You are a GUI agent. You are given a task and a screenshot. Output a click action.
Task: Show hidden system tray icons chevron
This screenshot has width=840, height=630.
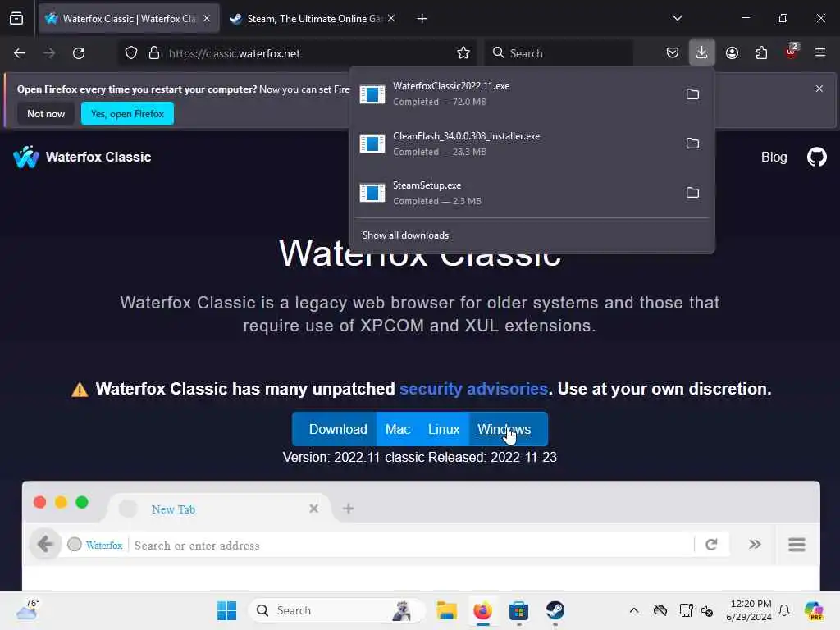coord(634,610)
